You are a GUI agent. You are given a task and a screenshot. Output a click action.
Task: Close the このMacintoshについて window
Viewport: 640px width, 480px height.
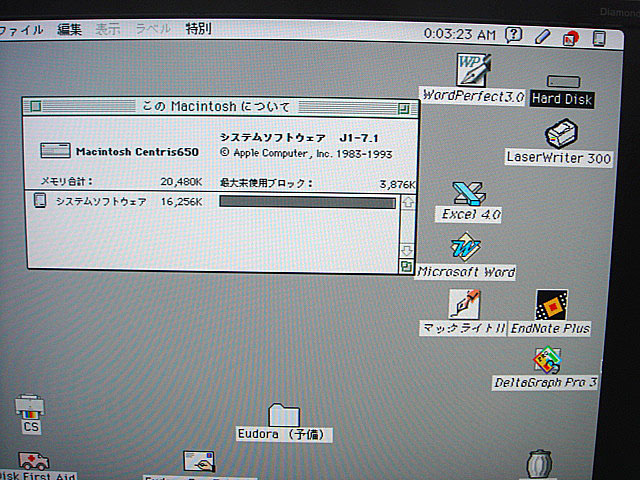(36, 107)
